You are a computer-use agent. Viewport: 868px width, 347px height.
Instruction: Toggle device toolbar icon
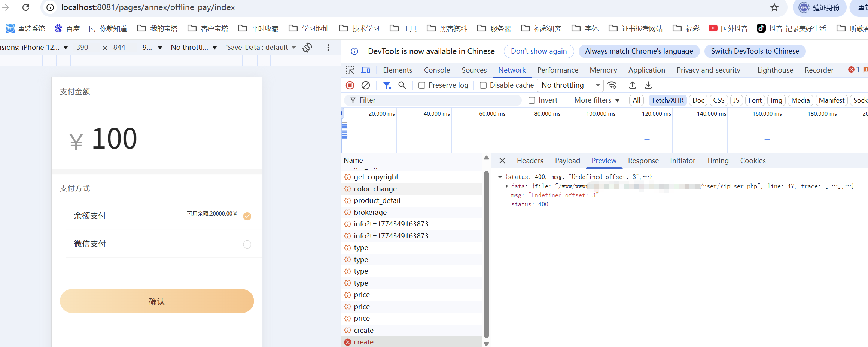pyautogui.click(x=366, y=70)
